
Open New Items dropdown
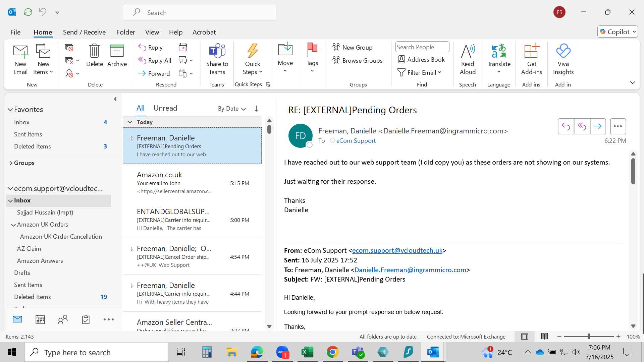point(43,60)
